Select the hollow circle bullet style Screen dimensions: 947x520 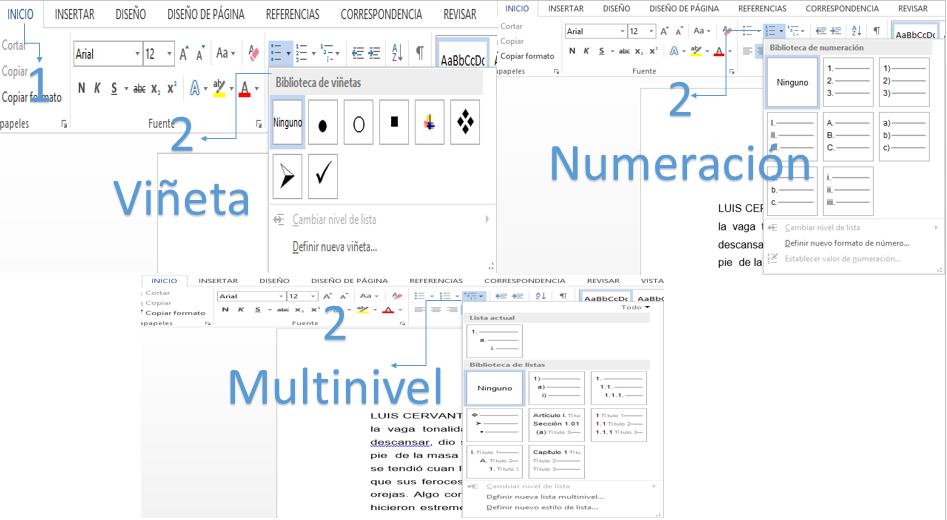[358, 123]
